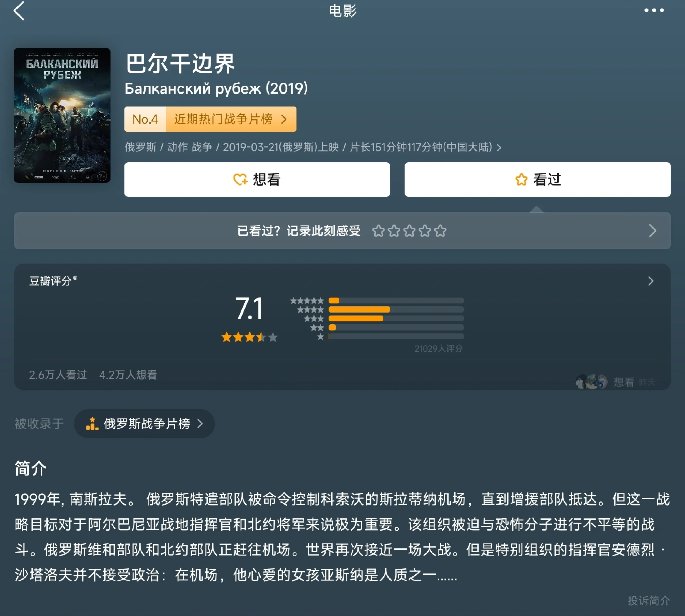Rate the movie three stars
This screenshot has width=685, height=616.
[x=409, y=231]
